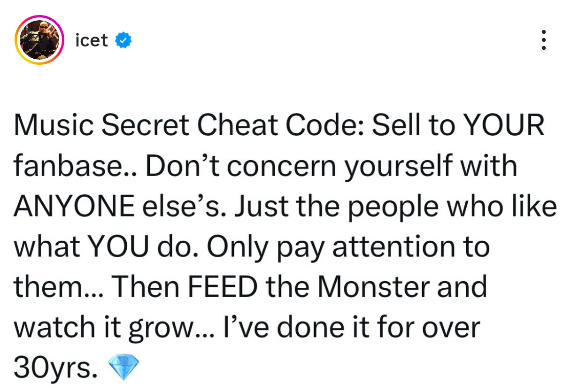Click the phrase "Music Secret Cheat Code"
The width and height of the screenshot is (571, 392).
(x=188, y=126)
